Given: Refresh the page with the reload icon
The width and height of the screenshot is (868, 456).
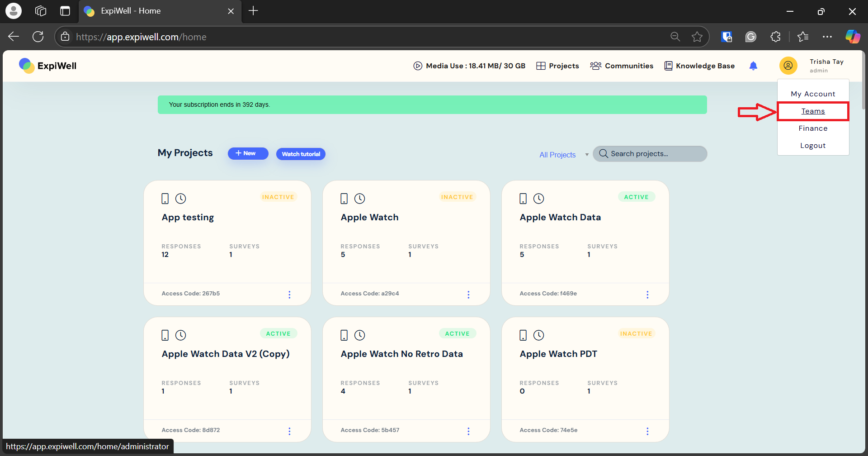Looking at the screenshot, I should coord(38,37).
